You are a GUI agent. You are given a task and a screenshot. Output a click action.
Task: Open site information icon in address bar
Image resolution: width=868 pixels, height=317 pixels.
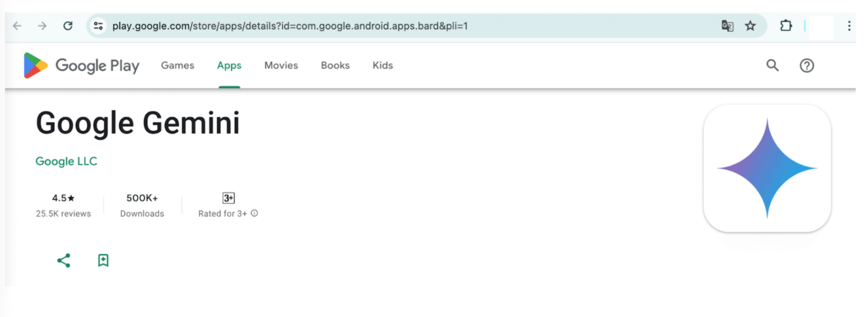[x=98, y=26]
